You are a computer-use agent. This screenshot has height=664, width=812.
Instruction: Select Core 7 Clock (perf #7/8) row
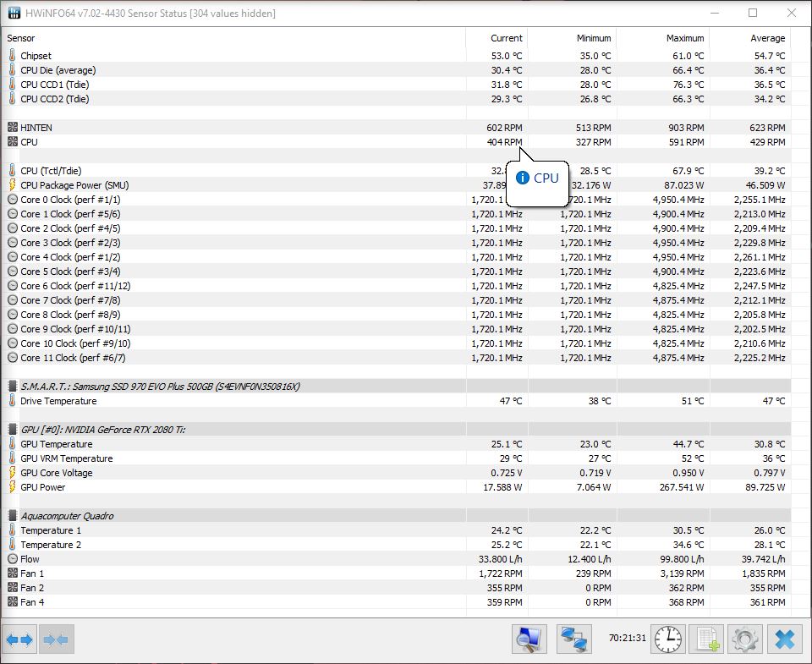[396, 300]
